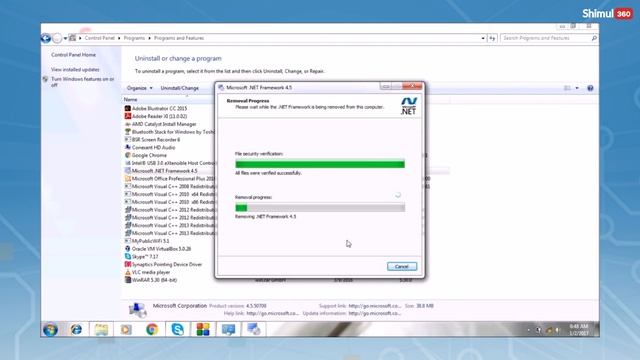The image size is (640, 360).
Task: Sort list by the Name column header
Action: click(131, 100)
